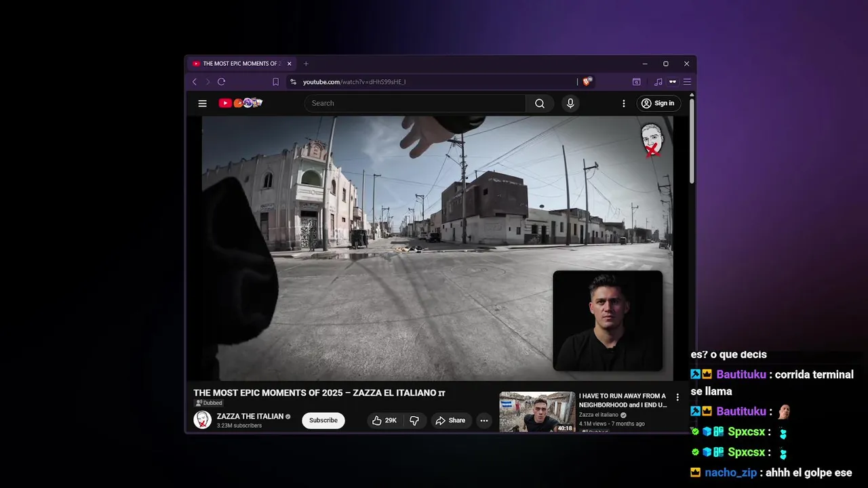This screenshot has width=868, height=488.
Task: Click the YouTube search magnifier button
Action: (x=540, y=103)
